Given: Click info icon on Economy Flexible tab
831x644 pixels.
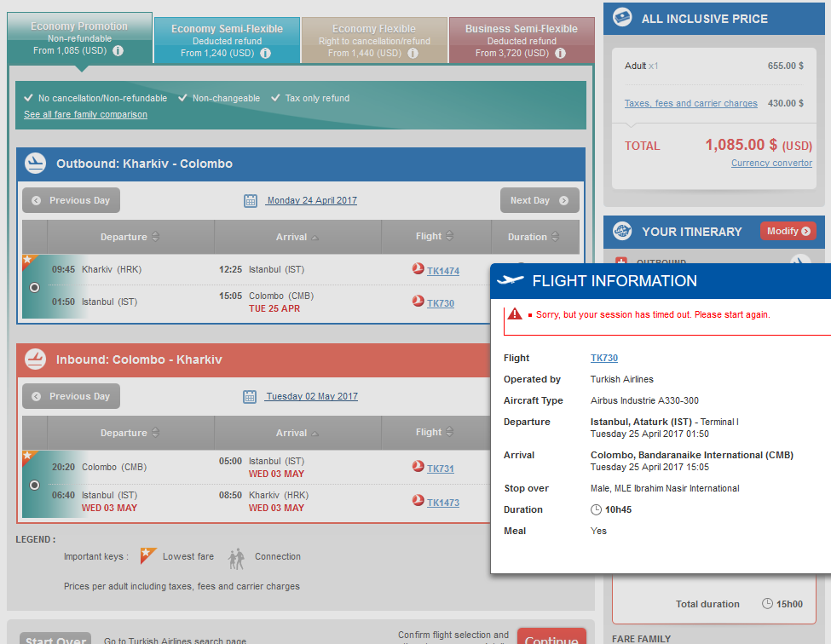Looking at the screenshot, I should click(x=412, y=54).
